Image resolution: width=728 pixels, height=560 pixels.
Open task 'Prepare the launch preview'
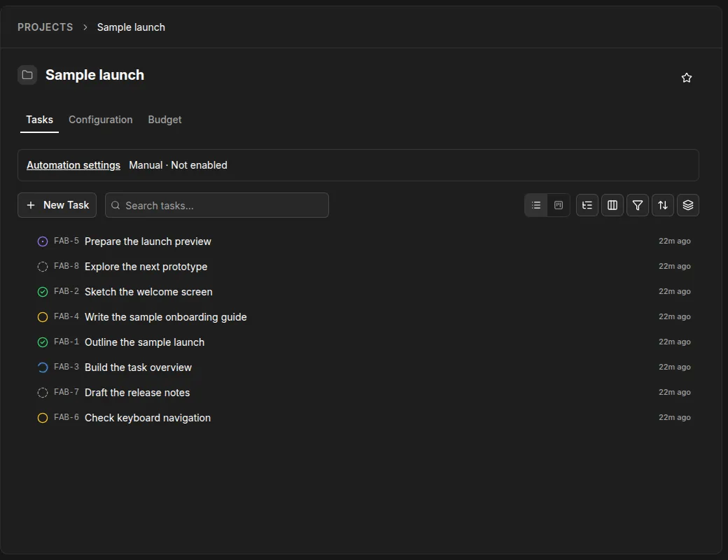point(148,241)
